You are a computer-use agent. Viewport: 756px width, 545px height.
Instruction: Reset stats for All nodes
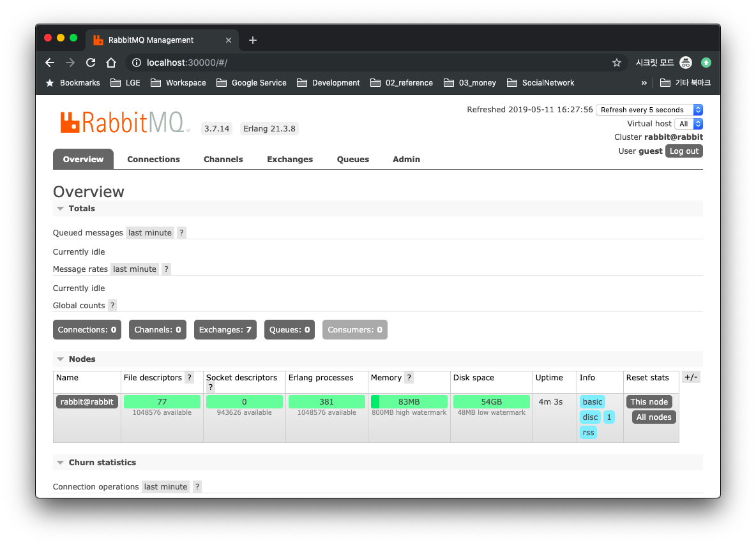[654, 417]
